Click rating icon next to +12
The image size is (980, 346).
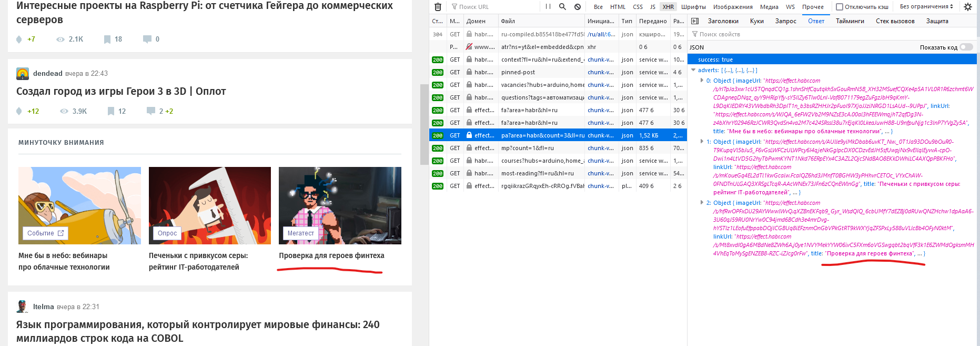(19, 111)
